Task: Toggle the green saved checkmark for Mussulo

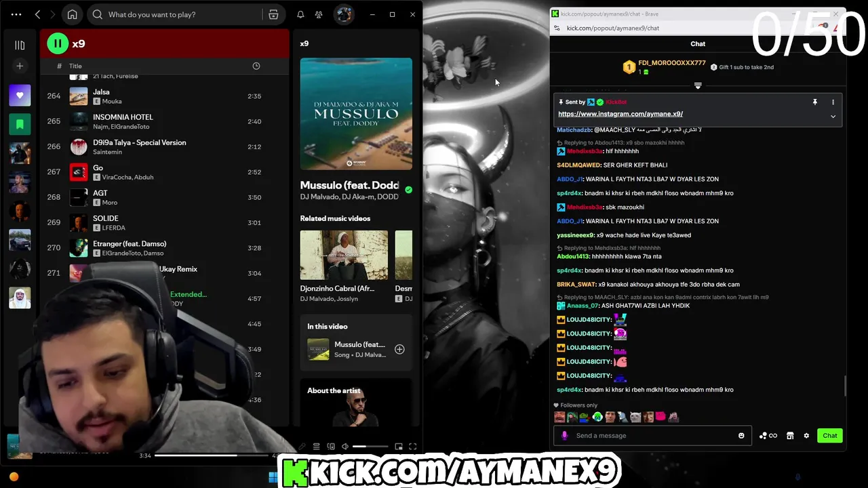Action: tap(408, 190)
